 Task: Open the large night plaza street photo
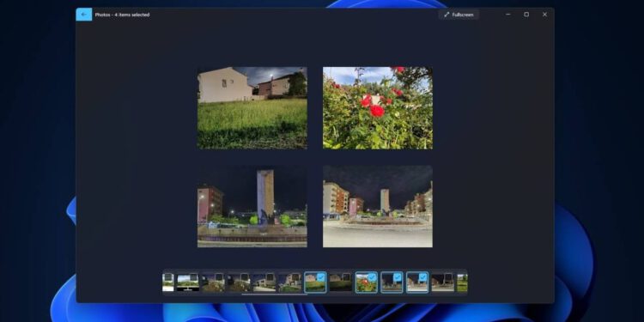[378, 206]
